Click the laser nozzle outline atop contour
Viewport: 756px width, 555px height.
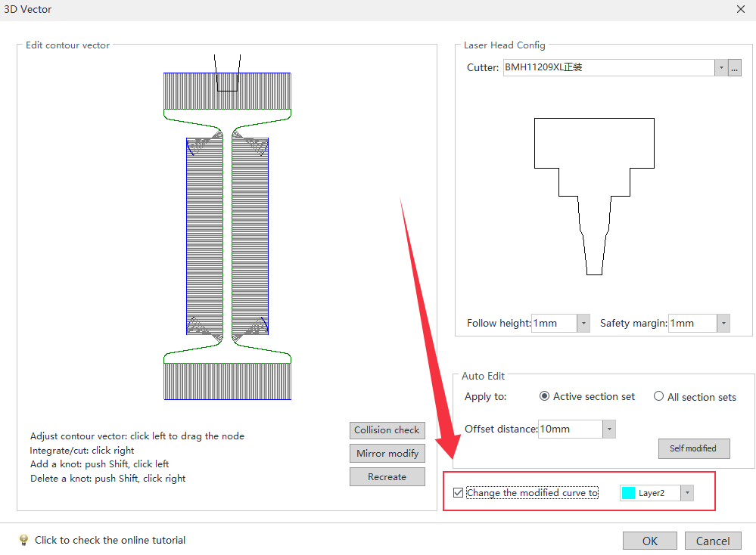tap(227, 73)
